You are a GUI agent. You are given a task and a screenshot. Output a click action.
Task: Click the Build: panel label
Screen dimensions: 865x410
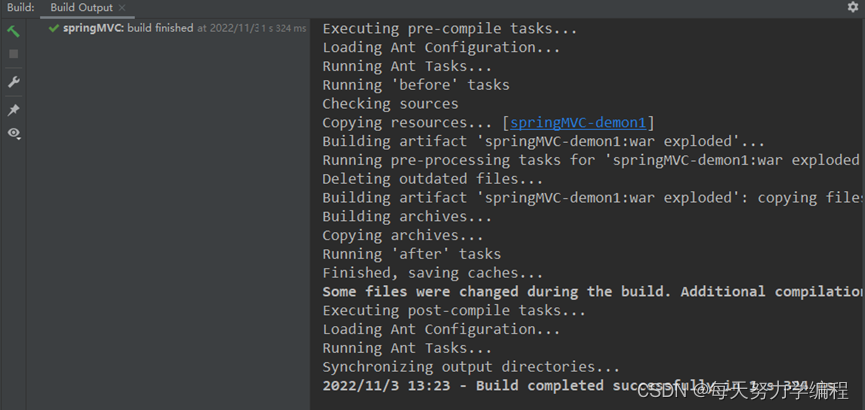(x=21, y=8)
